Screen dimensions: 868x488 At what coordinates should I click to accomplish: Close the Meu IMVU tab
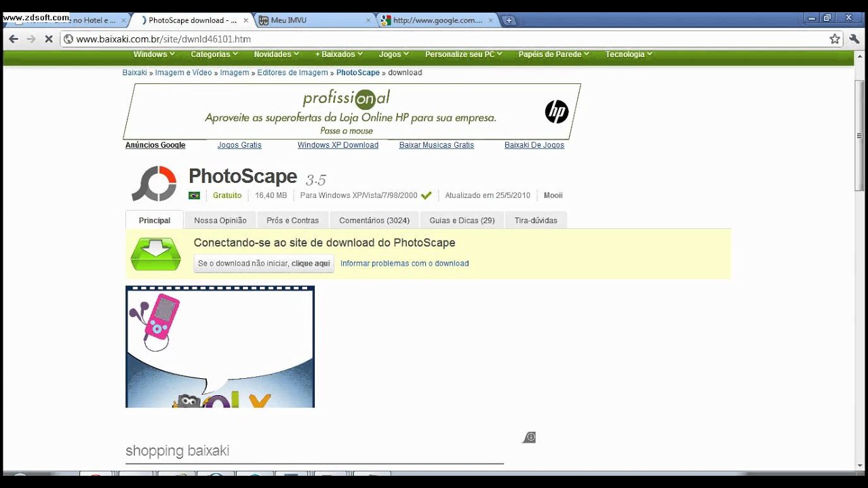[368, 20]
